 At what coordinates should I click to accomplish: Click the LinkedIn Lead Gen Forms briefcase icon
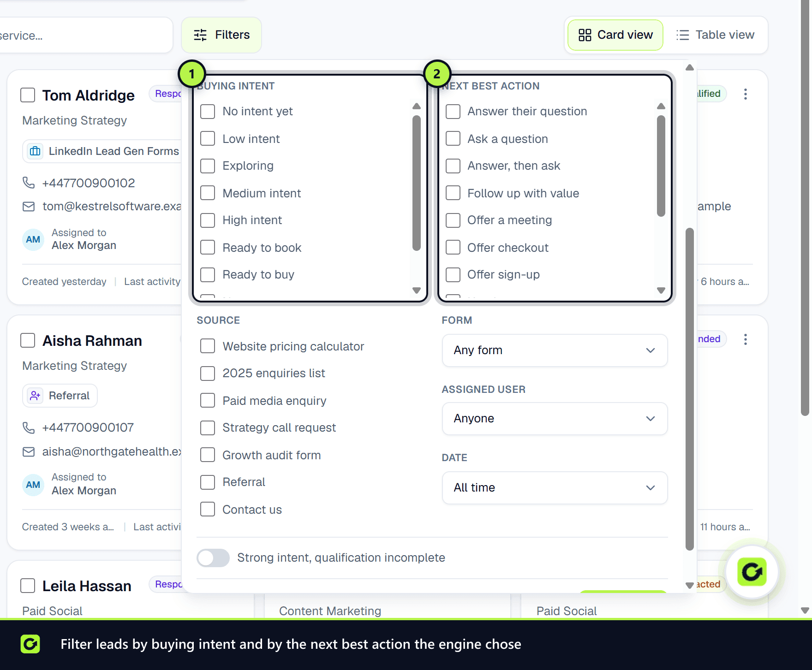pyautogui.click(x=35, y=151)
